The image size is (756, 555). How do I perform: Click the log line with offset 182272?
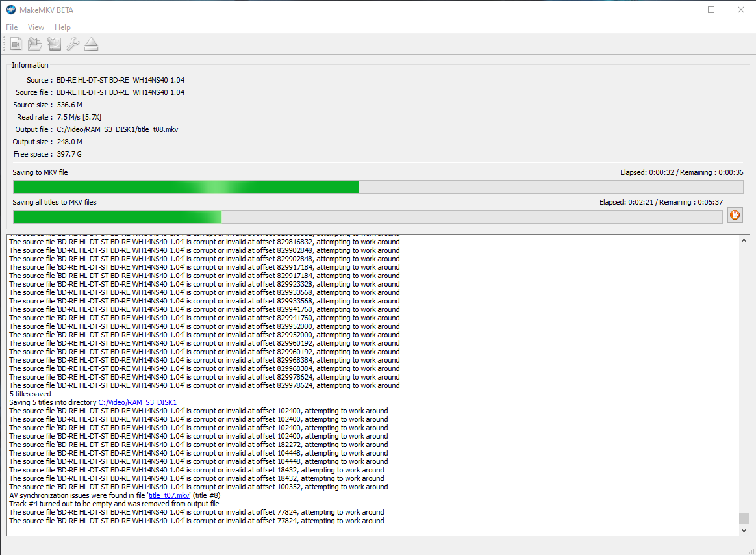click(199, 445)
